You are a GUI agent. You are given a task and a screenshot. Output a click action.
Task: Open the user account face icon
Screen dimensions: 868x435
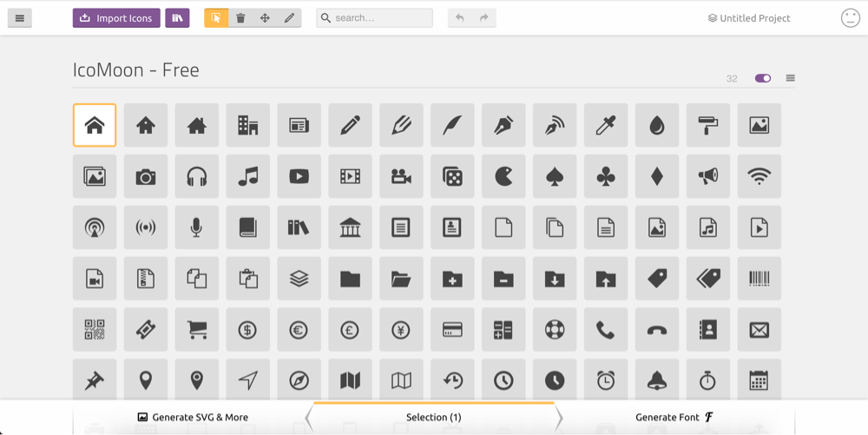[x=851, y=18]
